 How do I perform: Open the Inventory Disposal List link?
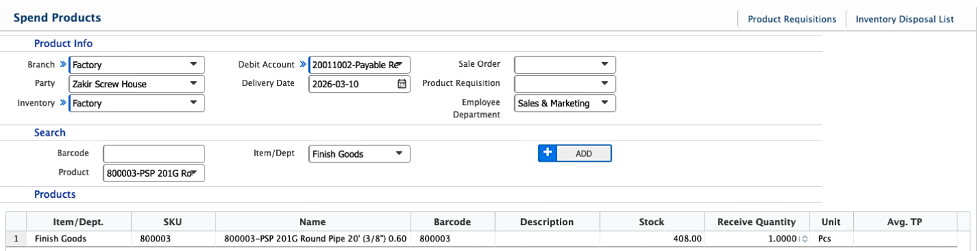[904, 19]
